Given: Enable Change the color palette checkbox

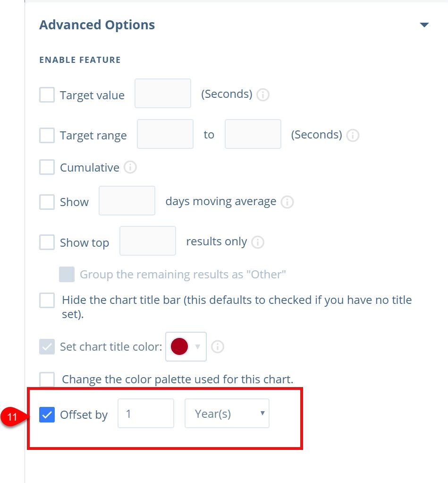Looking at the screenshot, I should click(x=47, y=379).
